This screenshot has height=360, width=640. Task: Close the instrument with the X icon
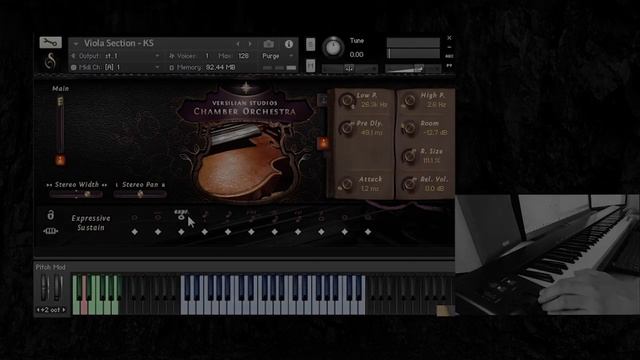(x=449, y=38)
